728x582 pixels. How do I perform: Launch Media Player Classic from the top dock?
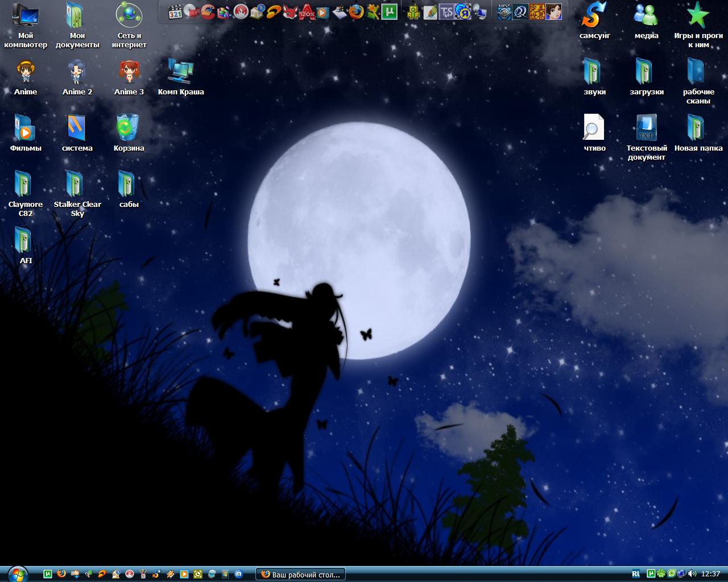pos(175,11)
